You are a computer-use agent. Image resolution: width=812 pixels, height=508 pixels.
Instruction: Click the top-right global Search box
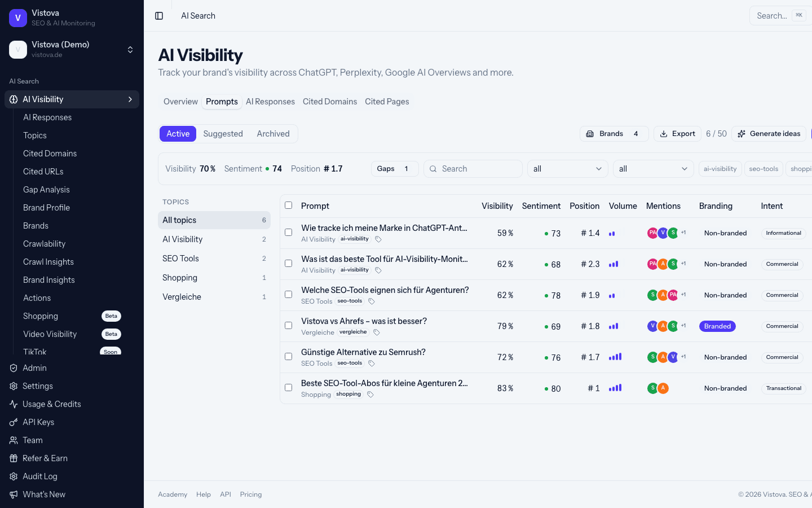781,16
